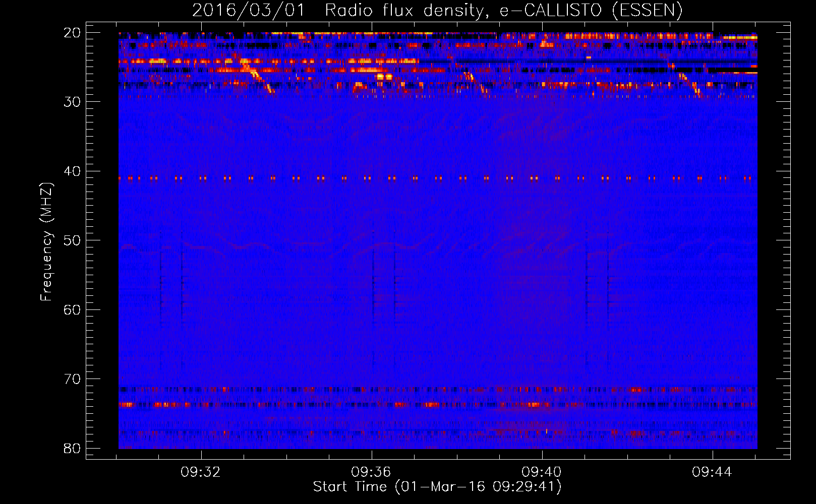This screenshot has height=504, width=816.
Task: Click the 'Start Time (01-Mar-16 09:29:41)' label
Action: pyautogui.click(x=437, y=487)
